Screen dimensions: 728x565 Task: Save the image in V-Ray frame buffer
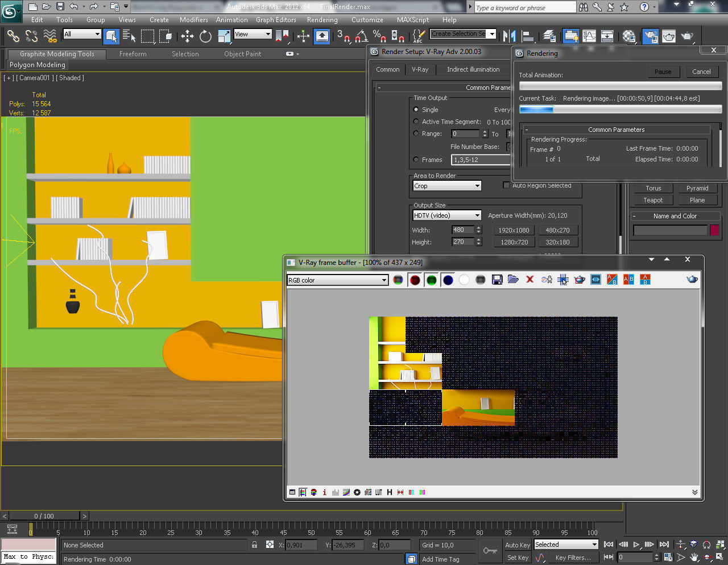497,280
